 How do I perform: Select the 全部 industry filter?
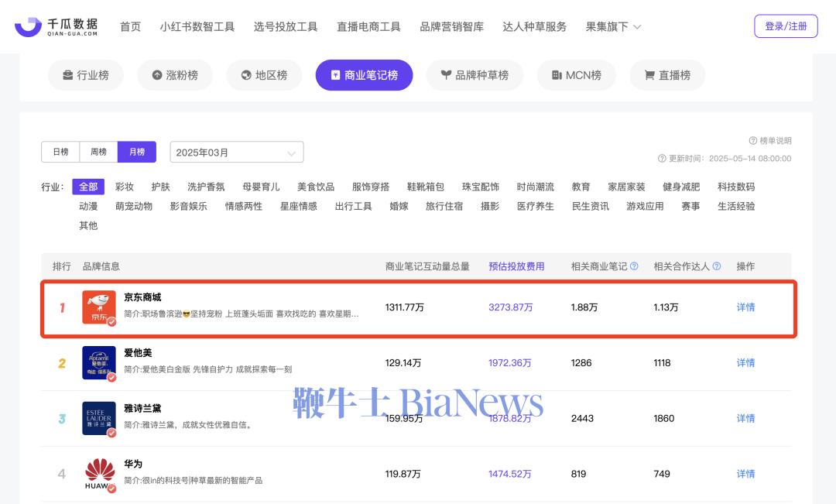[88, 187]
